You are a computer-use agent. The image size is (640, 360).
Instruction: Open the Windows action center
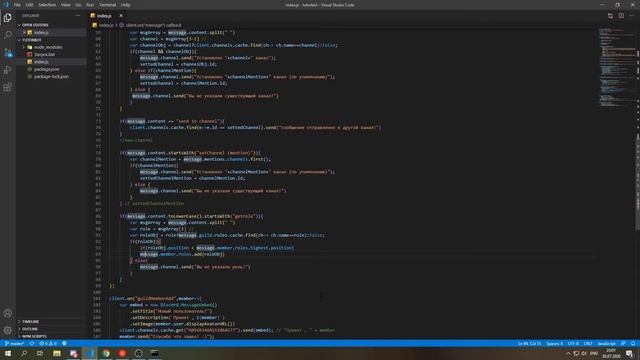coord(630,353)
